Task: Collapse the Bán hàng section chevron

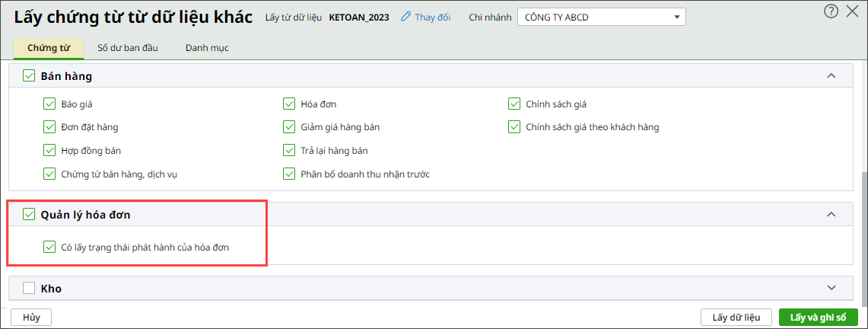Action: (x=831, y=76)
